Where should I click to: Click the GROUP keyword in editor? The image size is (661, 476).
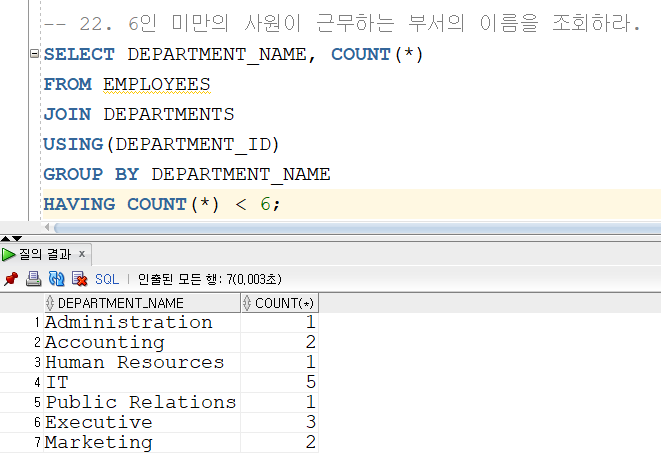click(x=73, y=175)
